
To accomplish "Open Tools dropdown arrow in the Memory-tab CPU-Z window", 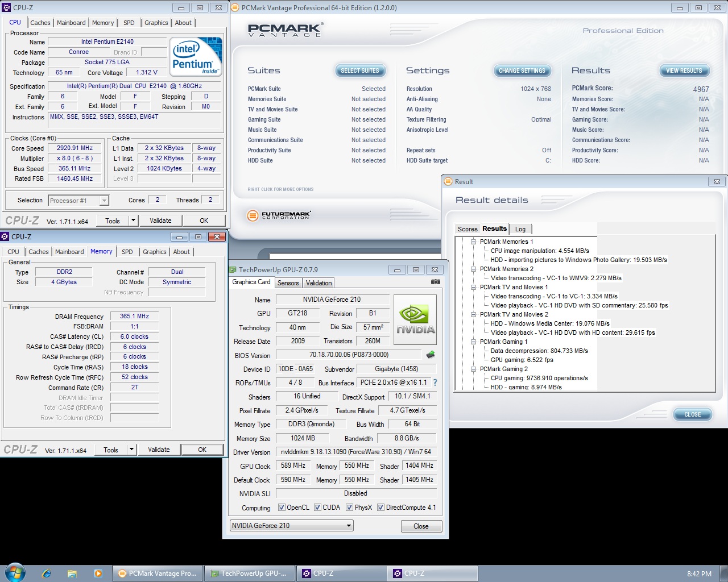I will point(131,450).
